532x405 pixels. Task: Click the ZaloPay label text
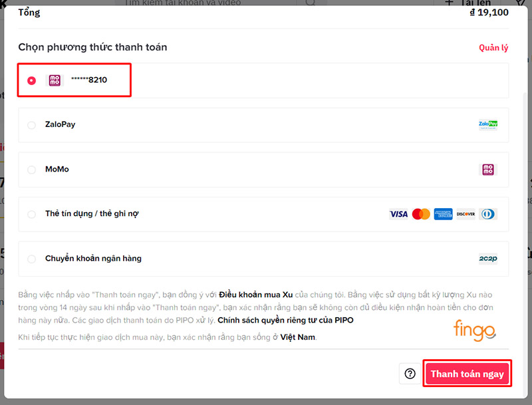coord(60,124)
